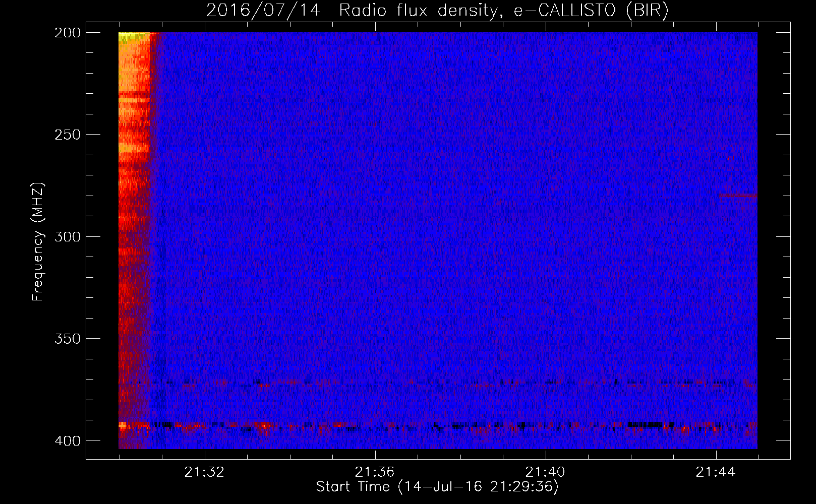Click the 200 frequency tick label
816x504 pixels.
[x=67, y=33]
